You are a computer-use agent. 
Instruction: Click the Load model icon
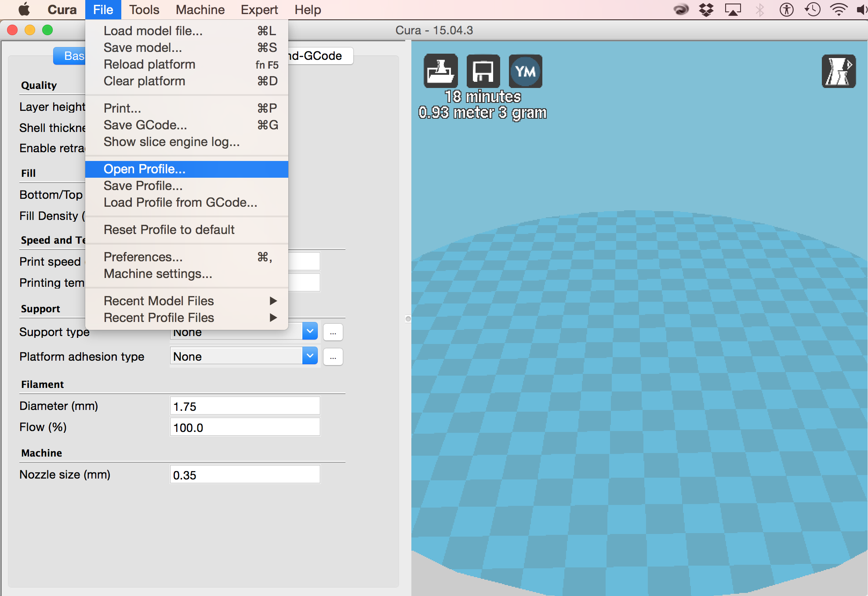(x=440, y=71)
